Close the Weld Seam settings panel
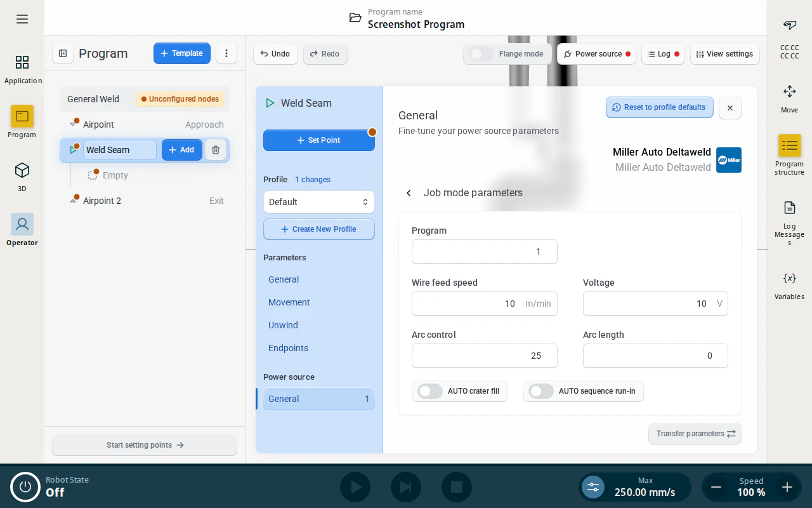This screenshot has height=508, width=812. tap(730, 108)
